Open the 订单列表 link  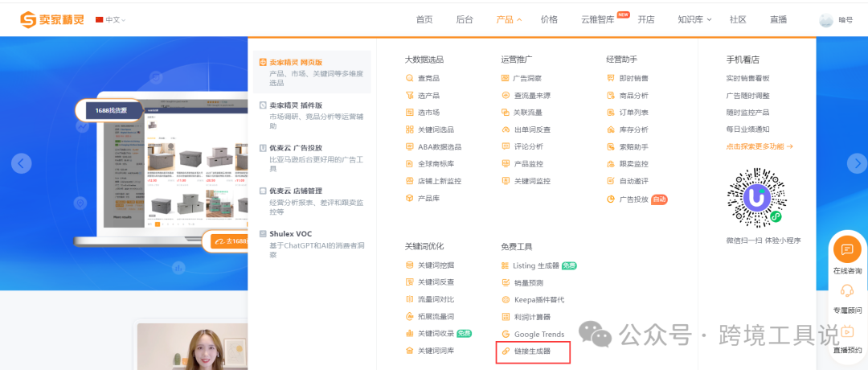[x=634, y=113]
